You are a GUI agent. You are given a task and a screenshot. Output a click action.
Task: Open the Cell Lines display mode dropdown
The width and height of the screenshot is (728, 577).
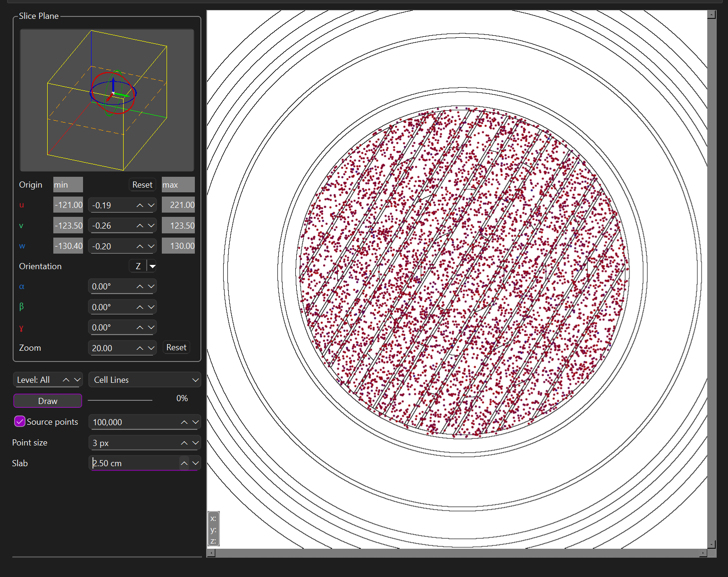(144, 380)
